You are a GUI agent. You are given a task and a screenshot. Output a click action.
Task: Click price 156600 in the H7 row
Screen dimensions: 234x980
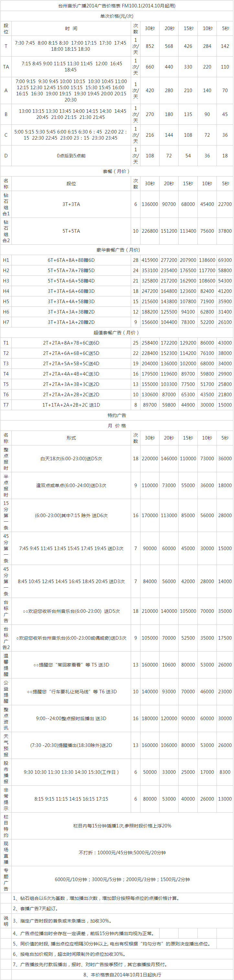[150, 322]
